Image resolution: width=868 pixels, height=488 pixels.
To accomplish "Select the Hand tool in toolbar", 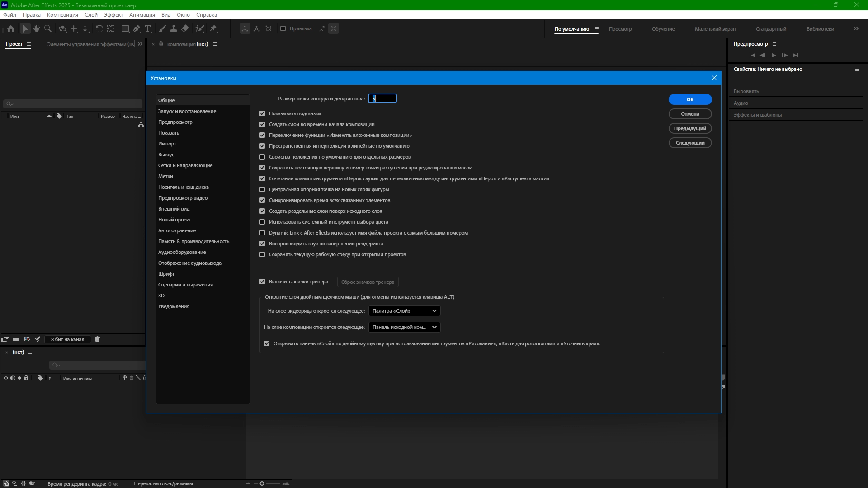I will click(x=37, y=28).
